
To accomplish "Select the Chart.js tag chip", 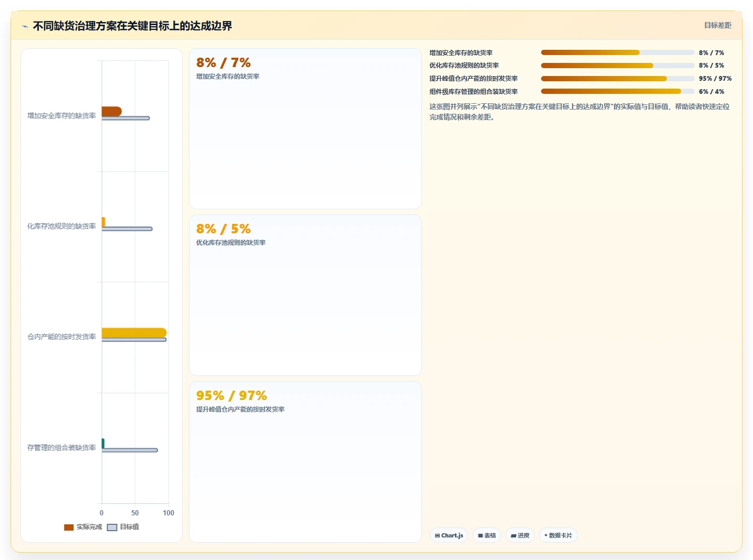I will tap(449, 535).
